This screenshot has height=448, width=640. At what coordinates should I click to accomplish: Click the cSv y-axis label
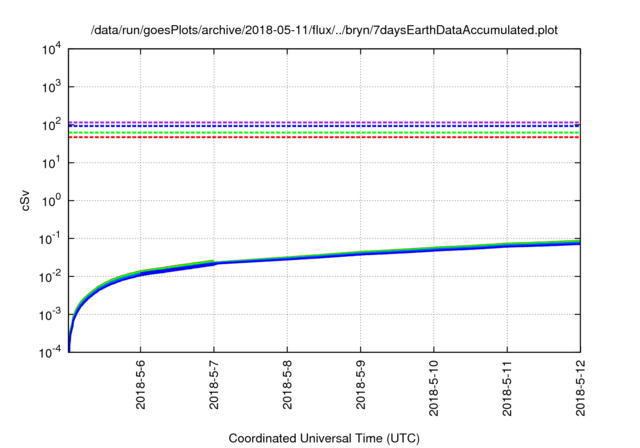point(25,200)
